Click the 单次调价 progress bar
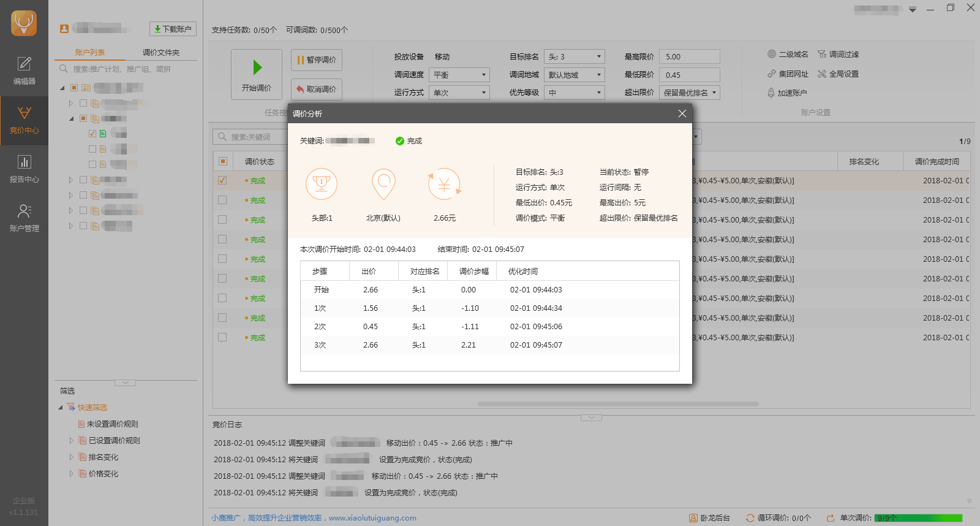The height and width of the screenshot is (526, 980). point(918,518)
